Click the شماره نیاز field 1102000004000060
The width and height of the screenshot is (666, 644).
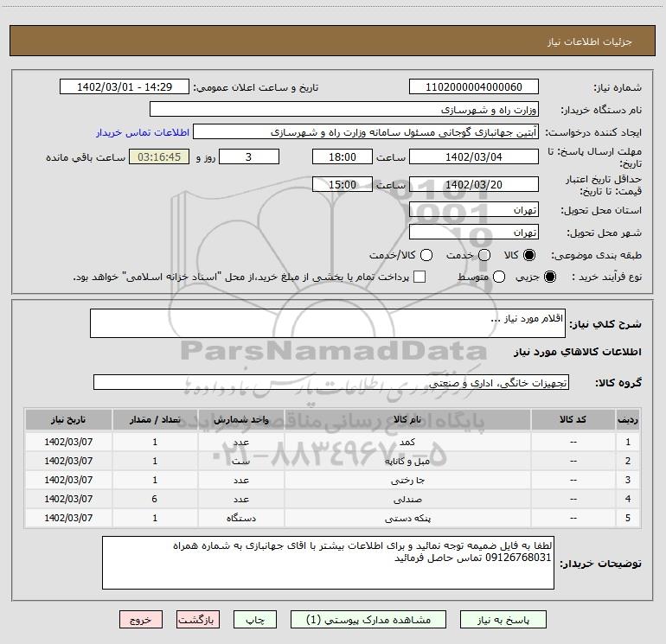[x=474, y=86]
